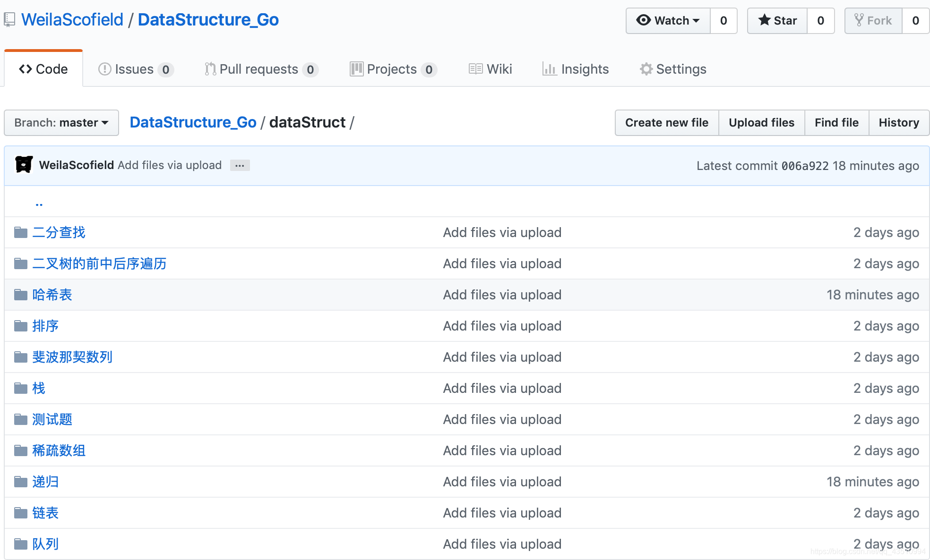Image resolution: width=930 pixels, height=560 pixels.
Task: Go to WeilaScofield profile link in header
Action: point(72,20)
